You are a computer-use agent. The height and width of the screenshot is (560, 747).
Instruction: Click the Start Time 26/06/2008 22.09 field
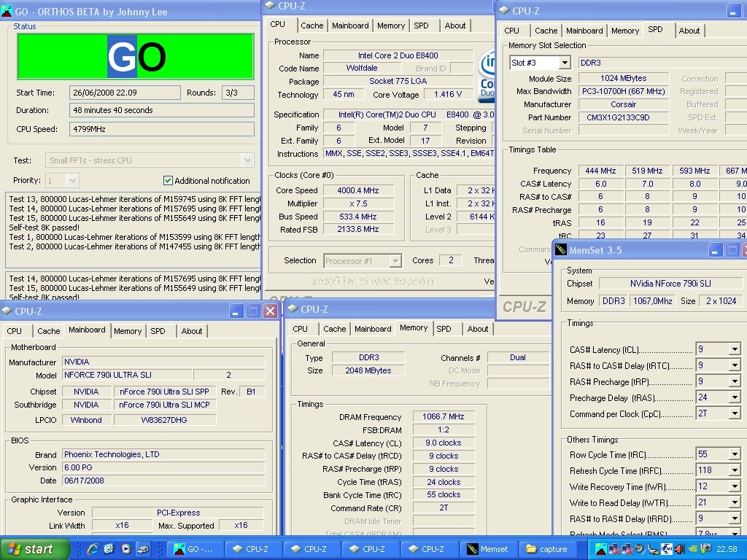coord(125,93)
